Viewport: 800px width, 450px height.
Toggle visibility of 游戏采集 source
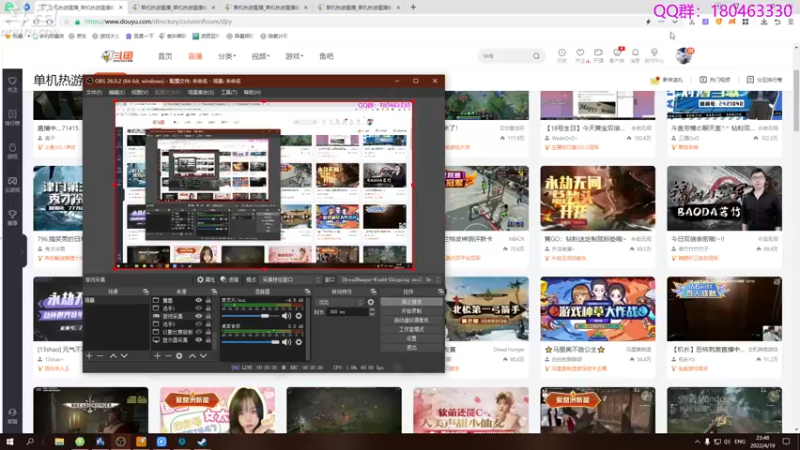click(198, 316)
